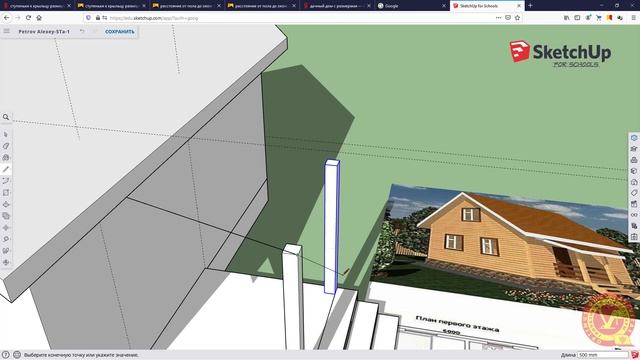Click the Redo arrow
Image resolution: width=640 pixels, height=360 pixels.
95,31
